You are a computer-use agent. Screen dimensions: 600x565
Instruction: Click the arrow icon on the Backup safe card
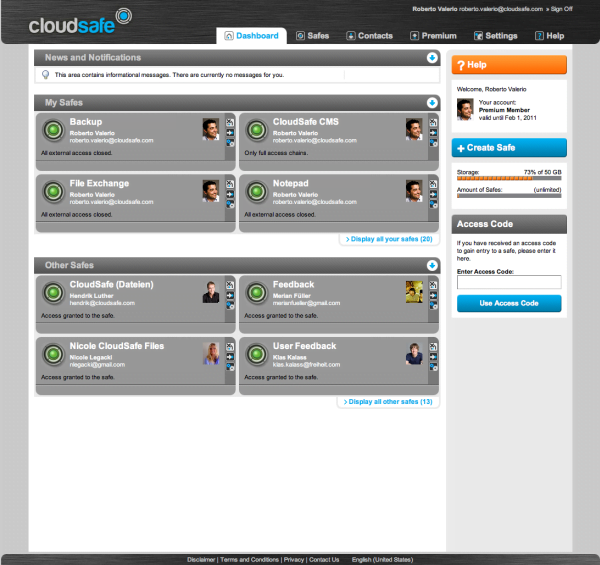pos(230,133)
